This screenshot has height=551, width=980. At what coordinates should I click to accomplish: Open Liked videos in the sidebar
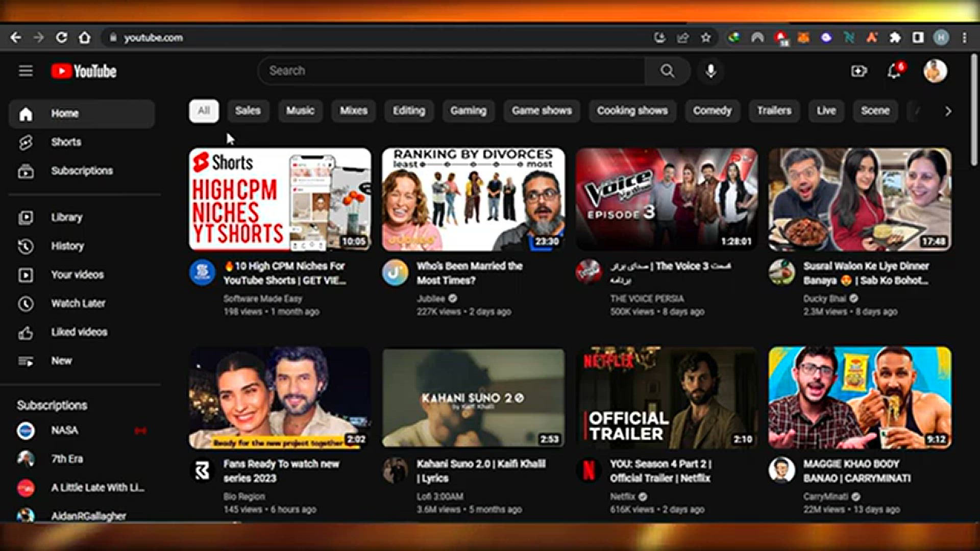[x=82, y=332]
